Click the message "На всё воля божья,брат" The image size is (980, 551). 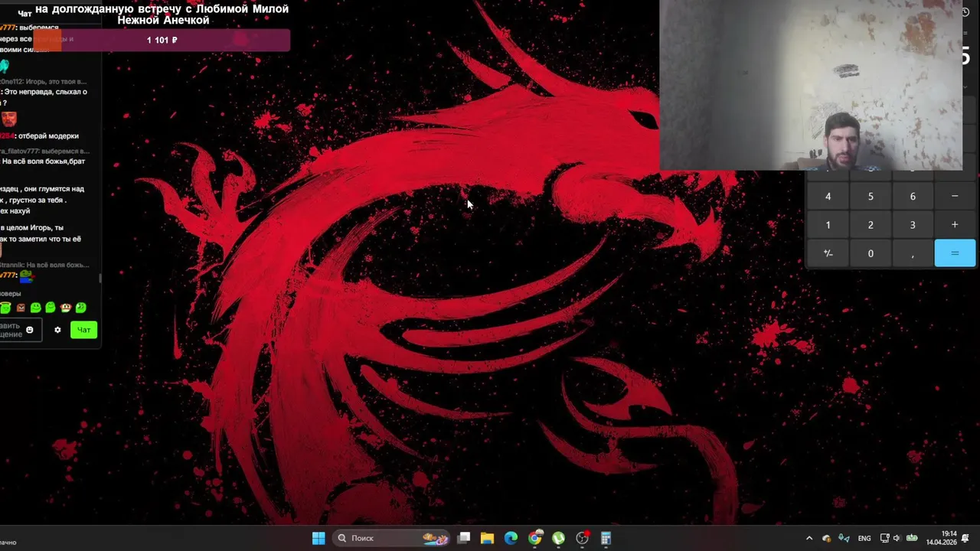point(44,161)
